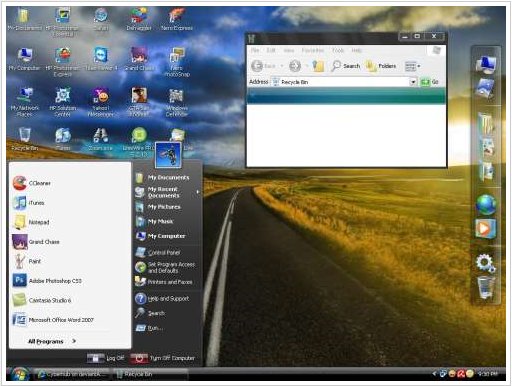This screenshot has height=386, width=512.
Task: Open My Documents desktop icon
Action: pos(24,20)
